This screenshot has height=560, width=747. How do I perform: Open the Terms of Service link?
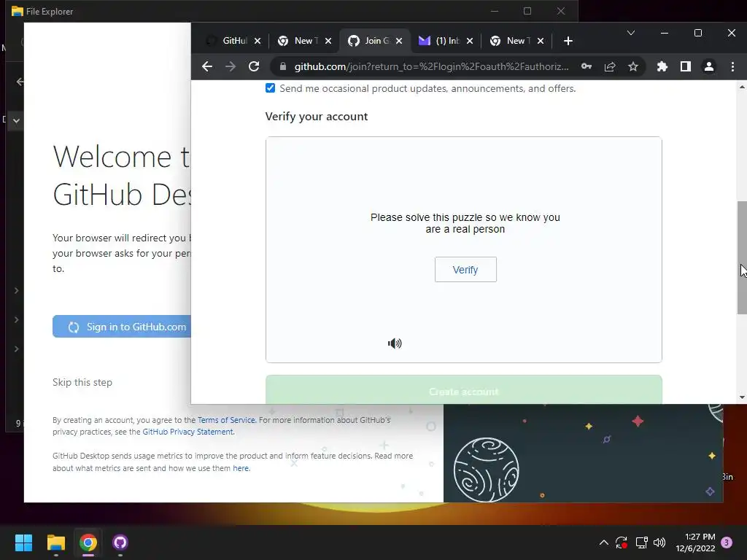point(226,420)
